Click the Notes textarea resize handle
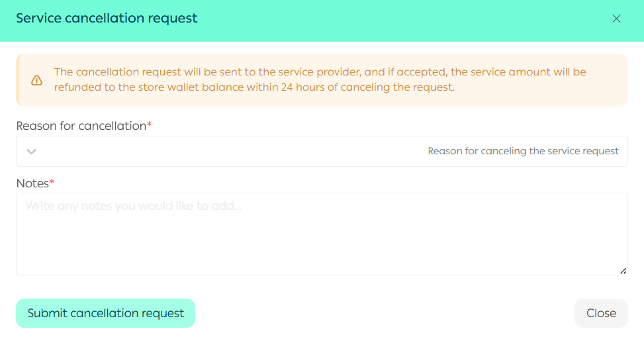Image resolution: width=644 pixels, height=337 pixels. click(x=623, y=270)
